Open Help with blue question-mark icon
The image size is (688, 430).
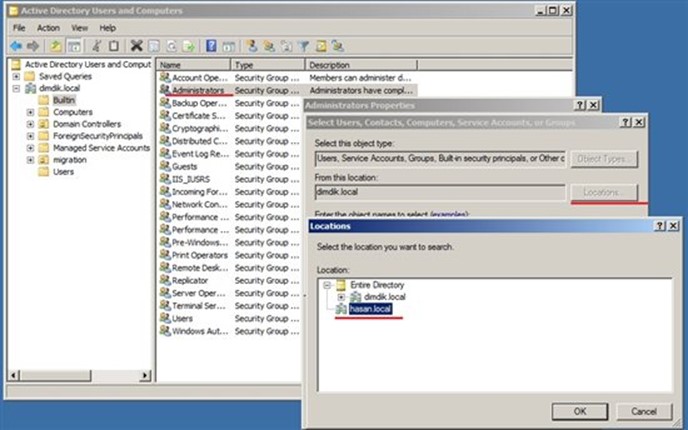tap(211, 46)
